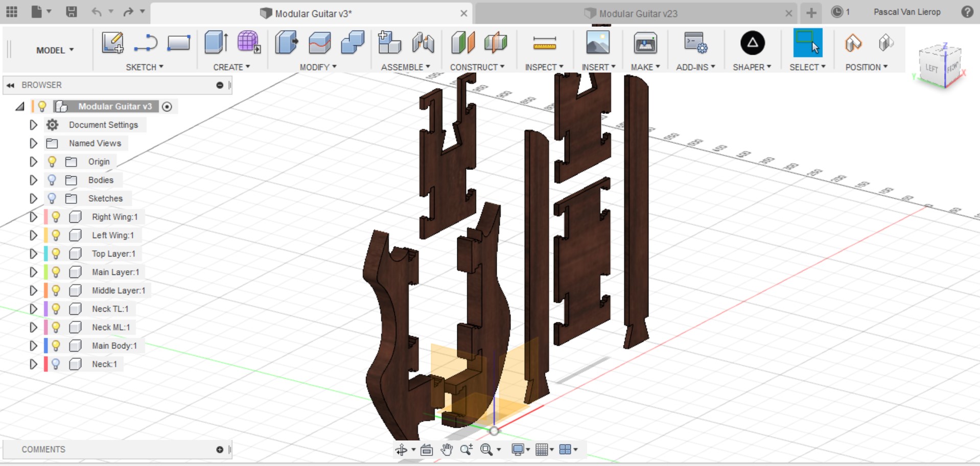Launch the Shaper Utilities tool
980x466 pixels.
[x=753, y=43]
